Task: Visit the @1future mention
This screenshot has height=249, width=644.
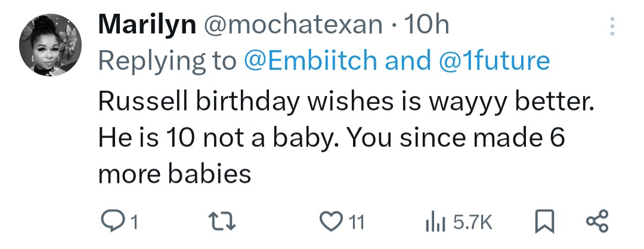Action: click(493, 60)
